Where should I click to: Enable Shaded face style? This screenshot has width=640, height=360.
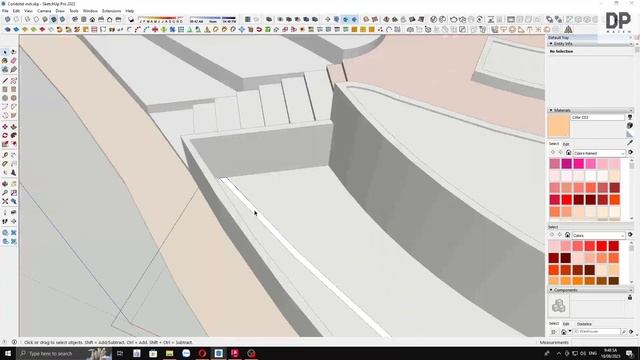[45, 19]
